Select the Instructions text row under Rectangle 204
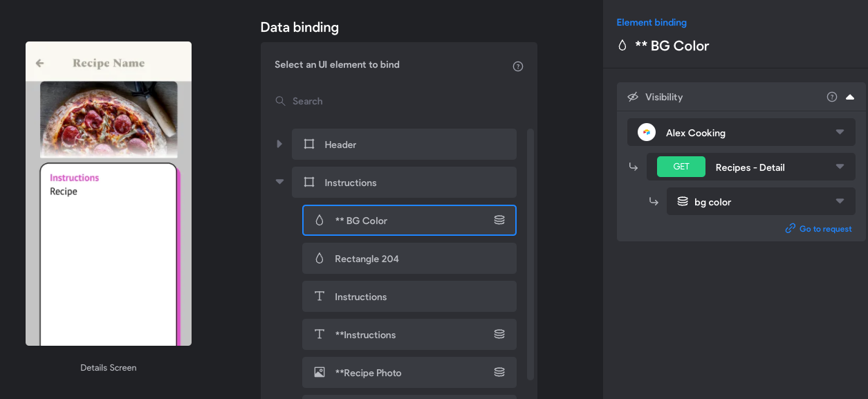Screen dimensions: 868x399 click(x=409, y=297)
